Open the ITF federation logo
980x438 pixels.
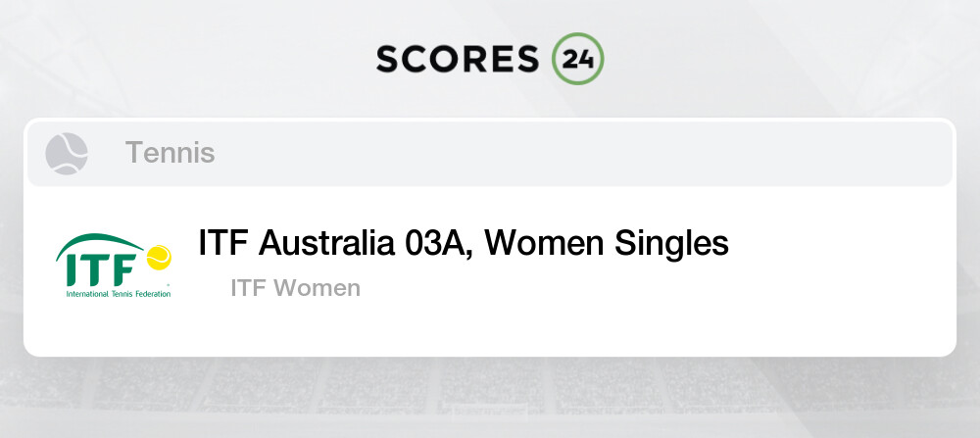click(x=113, y=265)
